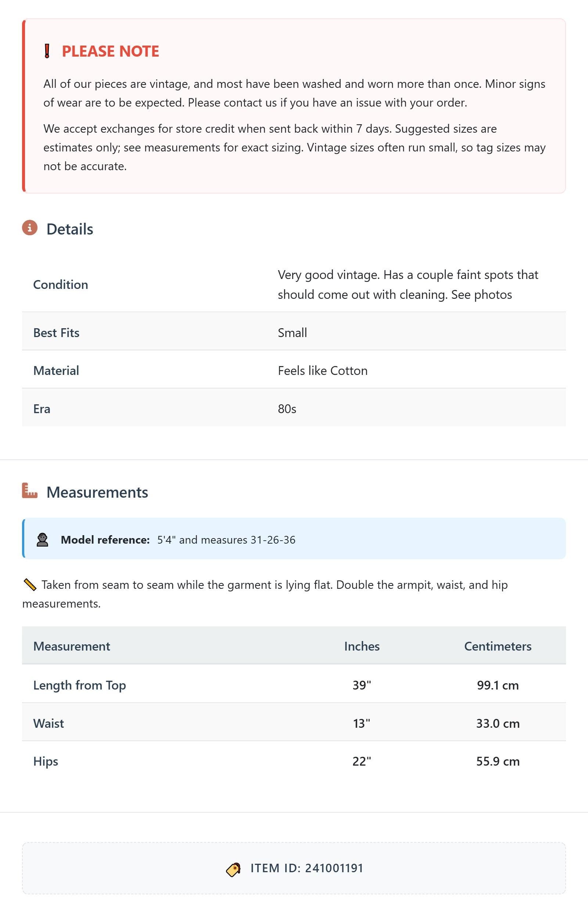Click the Measurements ruler icon
The height and width of the screenshot is (913, 588).
(x=30, y=491)
